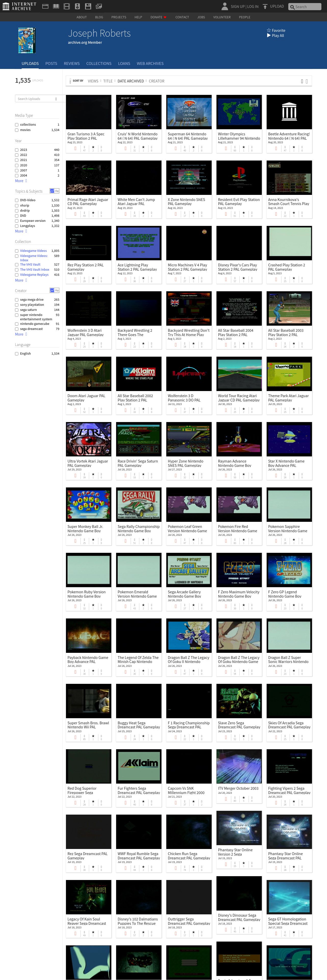327x980 pixels.
Task: Check The VHS Vault collection checkbox
Action: (17, 264)
